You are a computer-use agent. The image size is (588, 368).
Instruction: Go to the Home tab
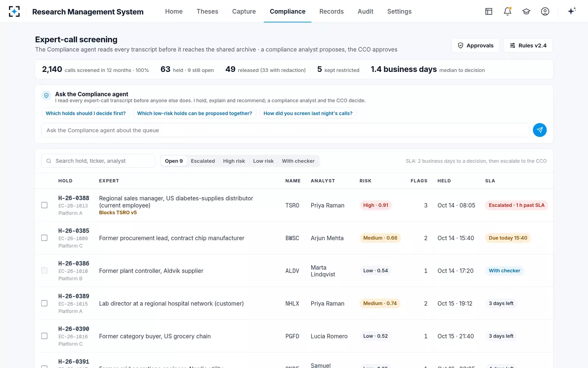tap(174, 11)
